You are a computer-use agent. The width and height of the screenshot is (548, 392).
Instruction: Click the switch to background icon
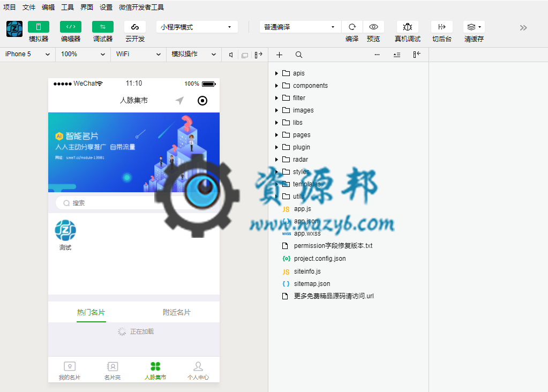(x=442, y=27)
